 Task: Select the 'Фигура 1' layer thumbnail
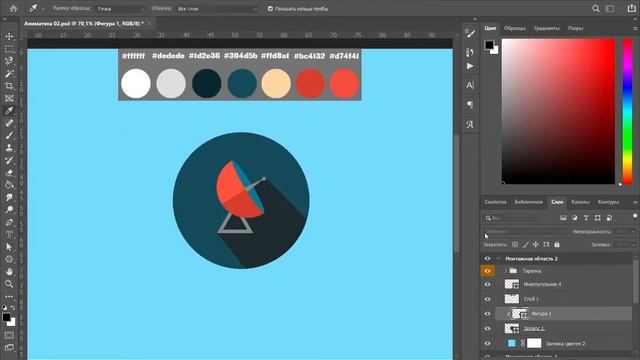520,314
